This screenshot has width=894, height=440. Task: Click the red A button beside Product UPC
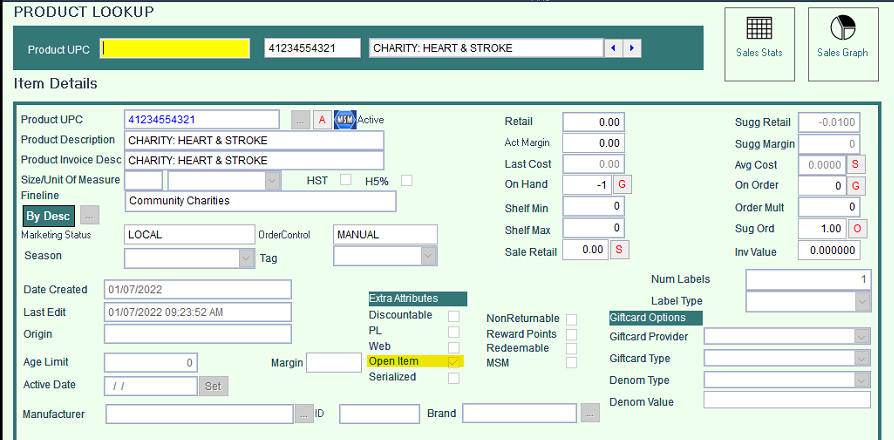322,120
